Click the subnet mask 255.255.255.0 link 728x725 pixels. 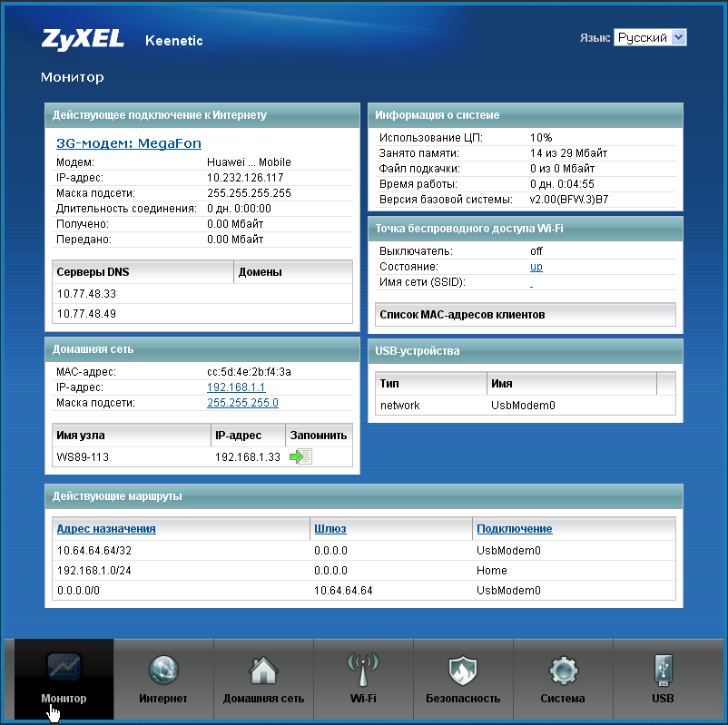[242, 403]
